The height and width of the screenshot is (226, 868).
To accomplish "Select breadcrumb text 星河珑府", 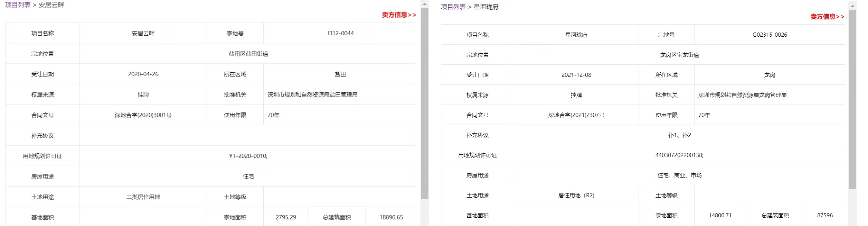I will [x=486, y=7].
